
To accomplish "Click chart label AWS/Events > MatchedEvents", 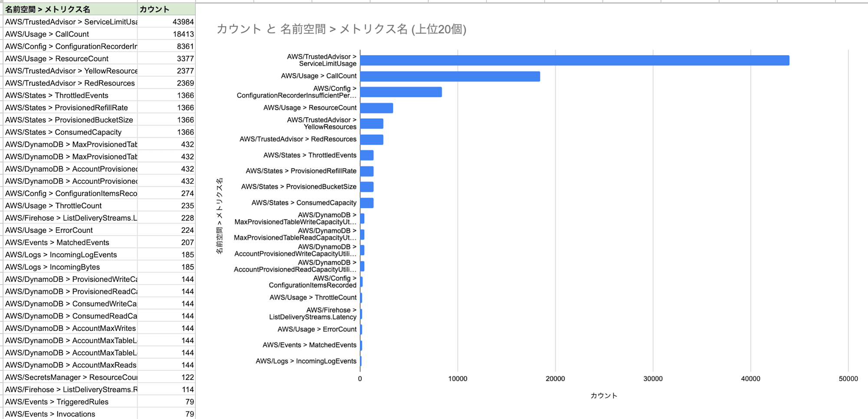I will (x=309, y=345).
